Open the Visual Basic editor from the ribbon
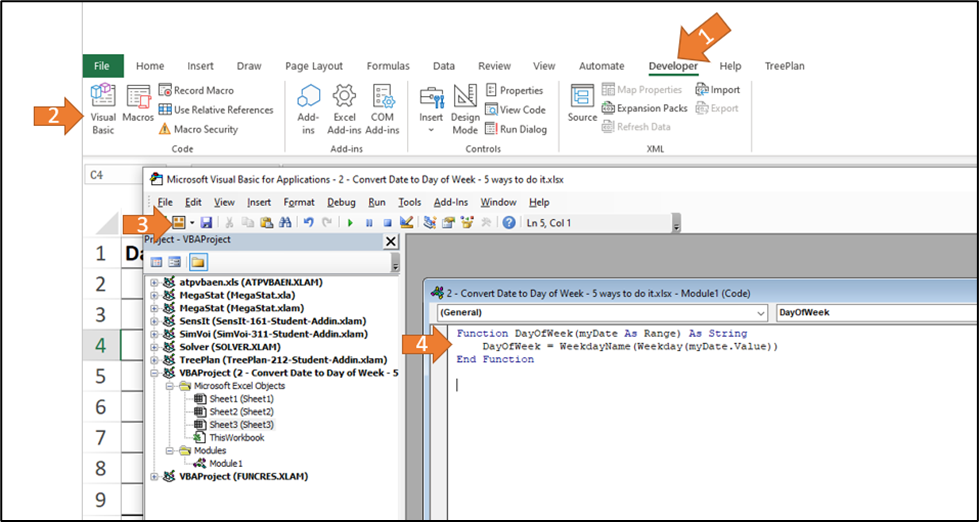The image size is (979, 522). coord(103,109)
